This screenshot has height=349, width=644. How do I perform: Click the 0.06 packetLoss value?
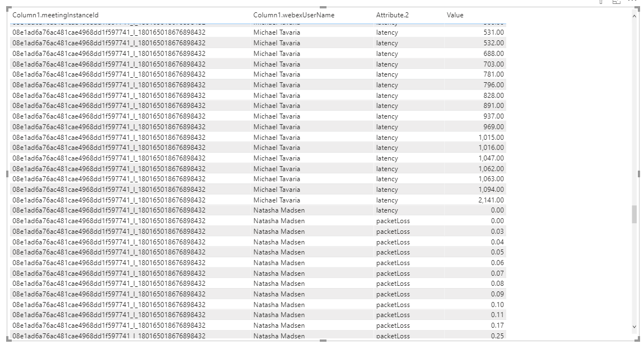click(x=497, y=263)
